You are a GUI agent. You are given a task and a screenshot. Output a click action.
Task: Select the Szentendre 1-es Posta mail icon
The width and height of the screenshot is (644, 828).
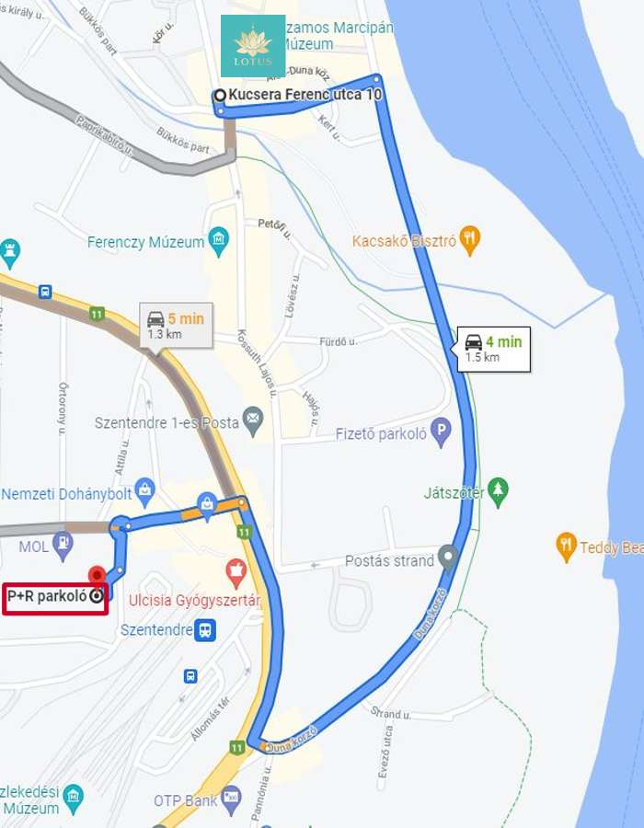253,420
